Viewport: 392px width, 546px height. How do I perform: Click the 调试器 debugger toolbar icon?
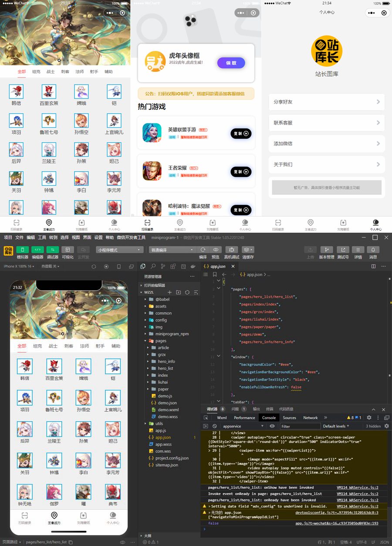coord(53,250)
